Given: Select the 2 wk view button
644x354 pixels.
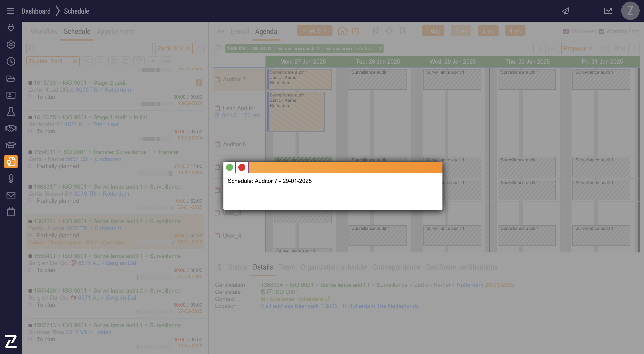Looking at the screenshot, I should 488,31.
